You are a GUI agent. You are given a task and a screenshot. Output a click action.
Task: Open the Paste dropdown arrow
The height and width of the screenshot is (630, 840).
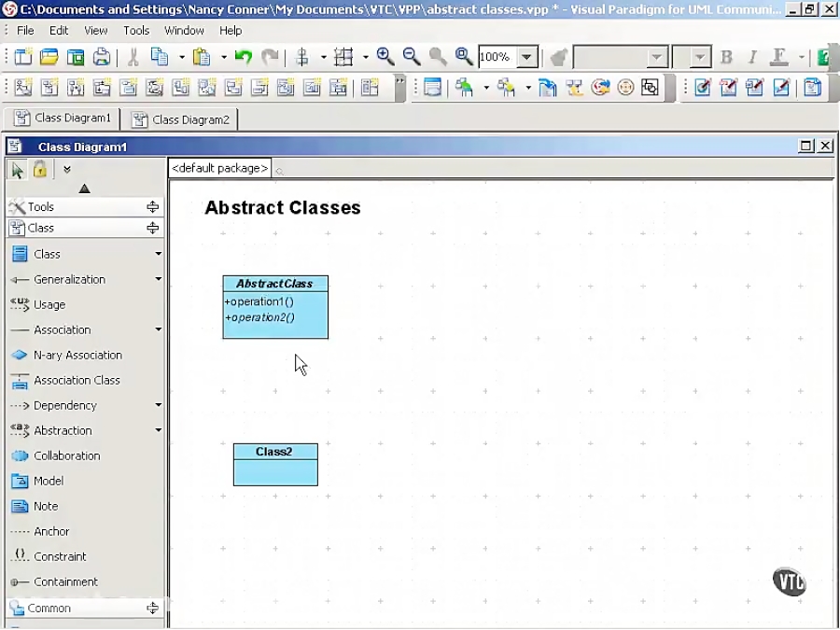coord(223,57)
